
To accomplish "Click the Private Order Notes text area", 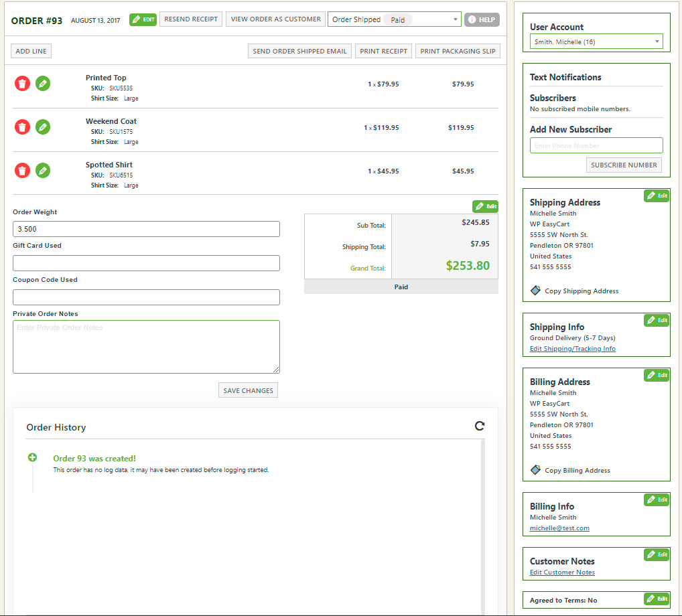I will click(146, 347).
